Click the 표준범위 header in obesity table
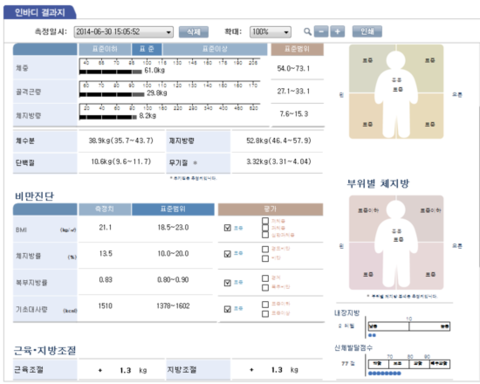The width and height of the screenshot is (480, 384). [x=173, y=209]
